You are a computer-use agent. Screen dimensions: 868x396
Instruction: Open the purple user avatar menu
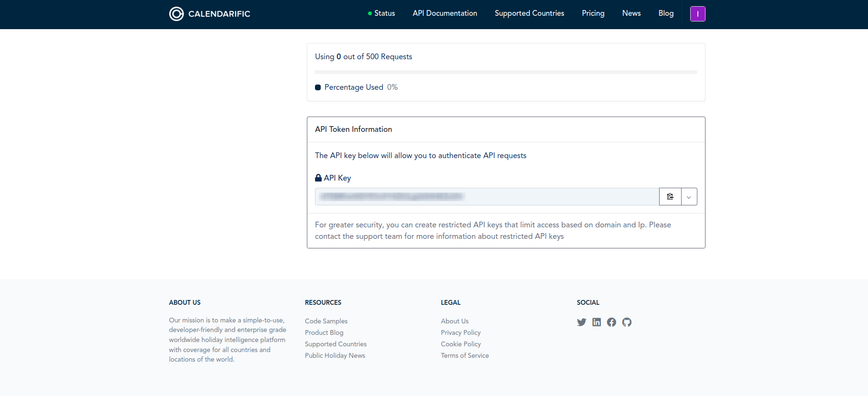click(697, 14)
